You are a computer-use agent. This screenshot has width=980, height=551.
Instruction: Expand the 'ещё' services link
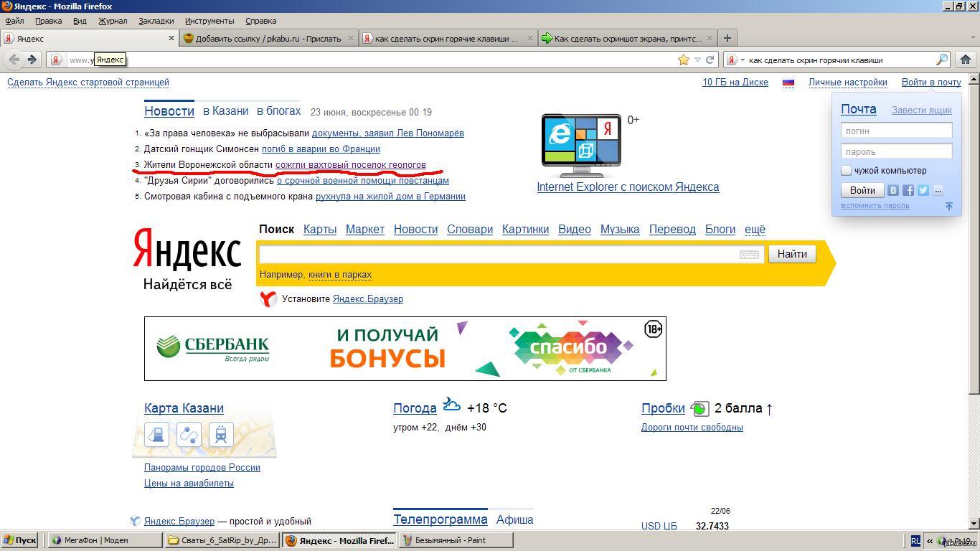pyautogui.click(x=755, y=229)
